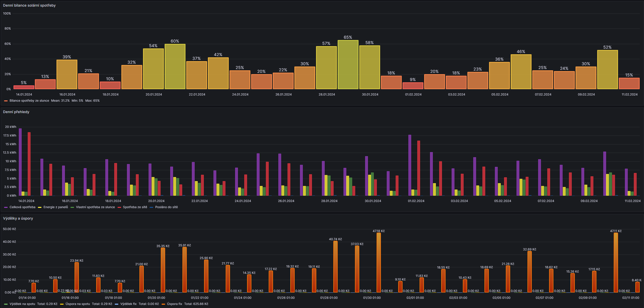Click the 46% bar in solar balance chart
The height and width of the screenshot is (308, 644).
(x=521, y=72)
